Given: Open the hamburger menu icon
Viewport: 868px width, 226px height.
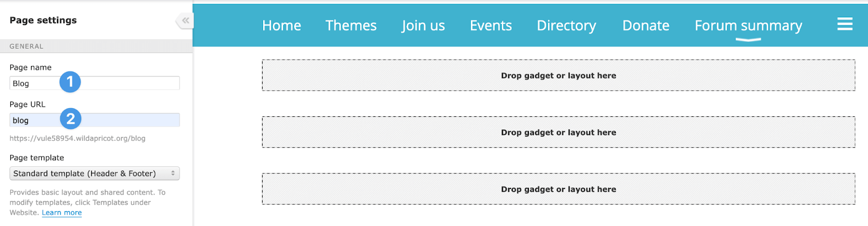Looking at the screenshot, I should tap(845, 24).
